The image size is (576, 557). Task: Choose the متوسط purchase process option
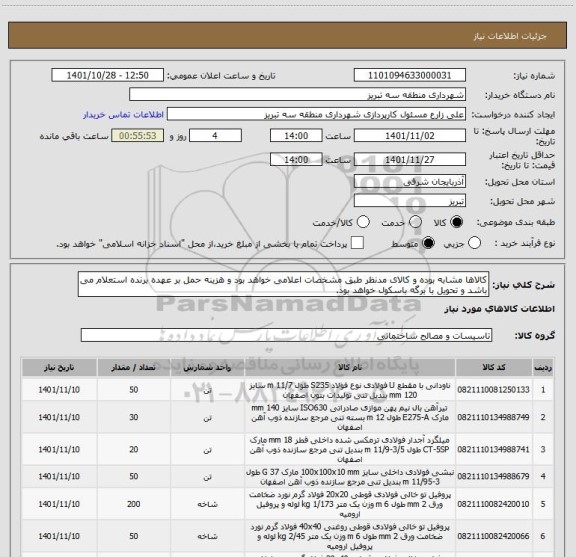(x=428, y=243)
